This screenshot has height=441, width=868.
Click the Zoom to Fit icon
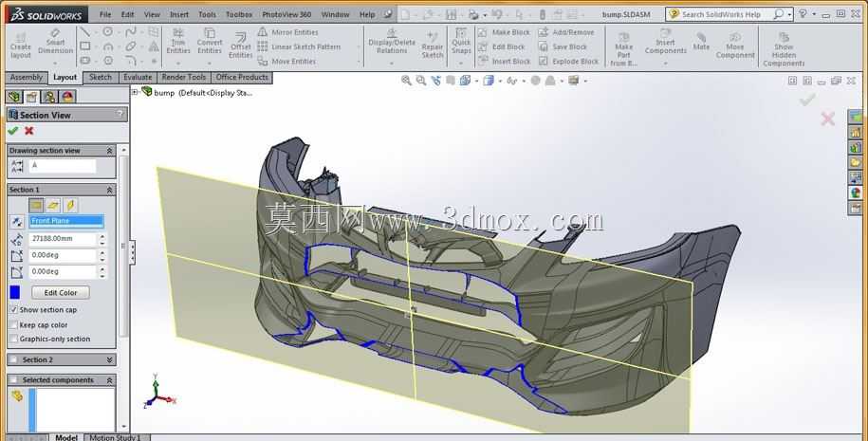(406, 81)
